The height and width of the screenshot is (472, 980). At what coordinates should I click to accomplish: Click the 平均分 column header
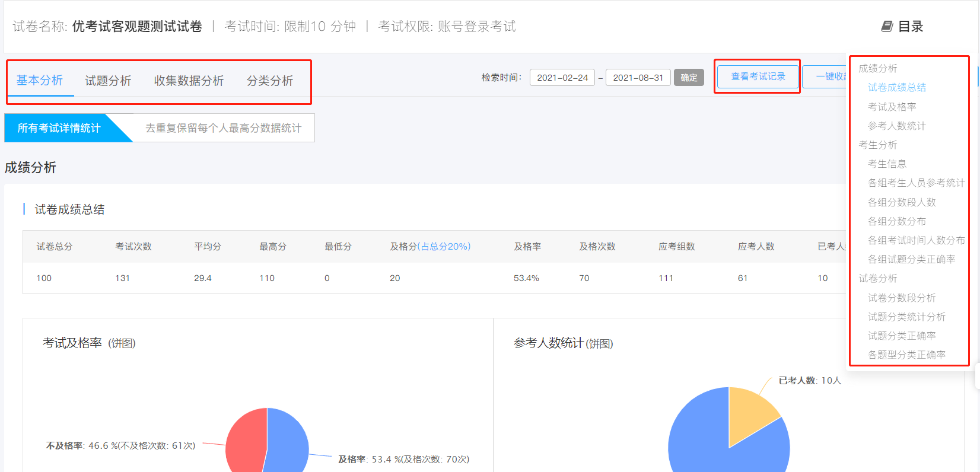coord(208,246)
